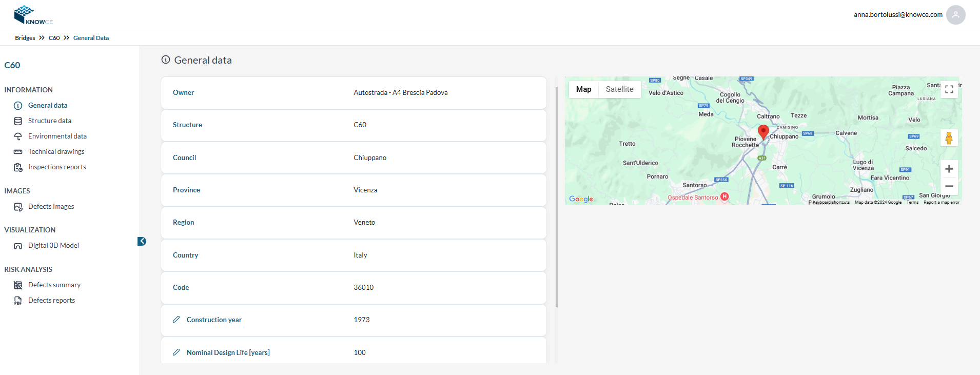The image size is (980, 375).
Task: Go to Bridges in the breadcrumb
Action: click(x=25, y=38)
